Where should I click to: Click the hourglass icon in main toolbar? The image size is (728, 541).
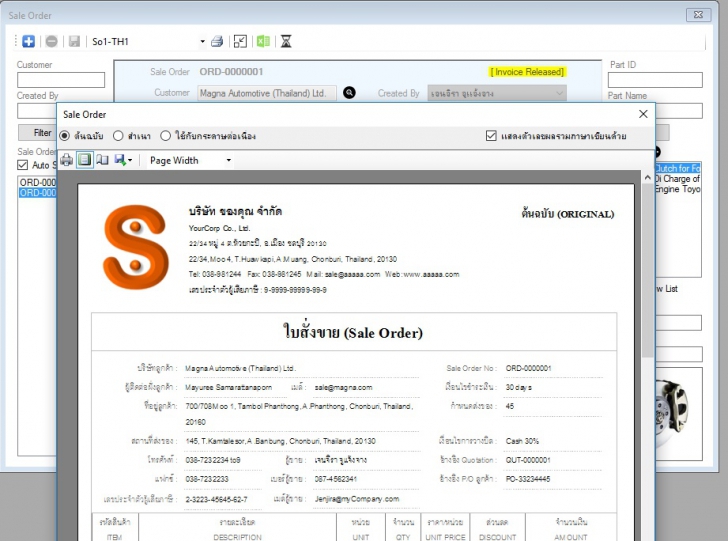[286, 41]
